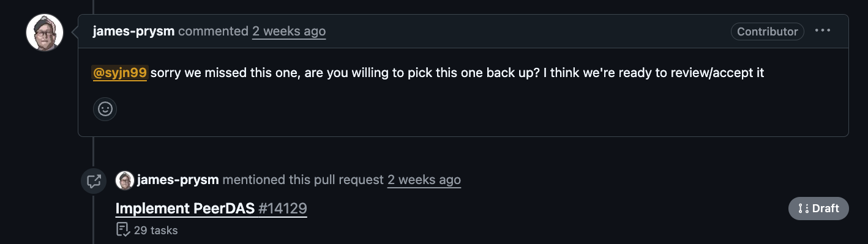
Task: Click the Contributor badge
Action: click(768, 31)
